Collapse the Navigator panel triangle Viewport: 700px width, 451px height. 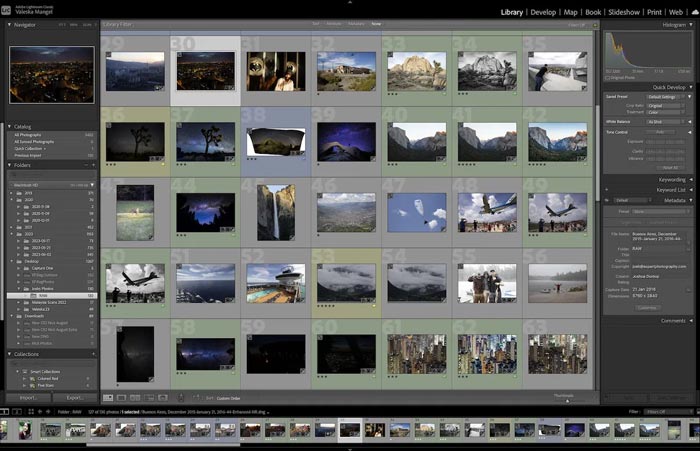pyautogui.click(x=9, y=25)
